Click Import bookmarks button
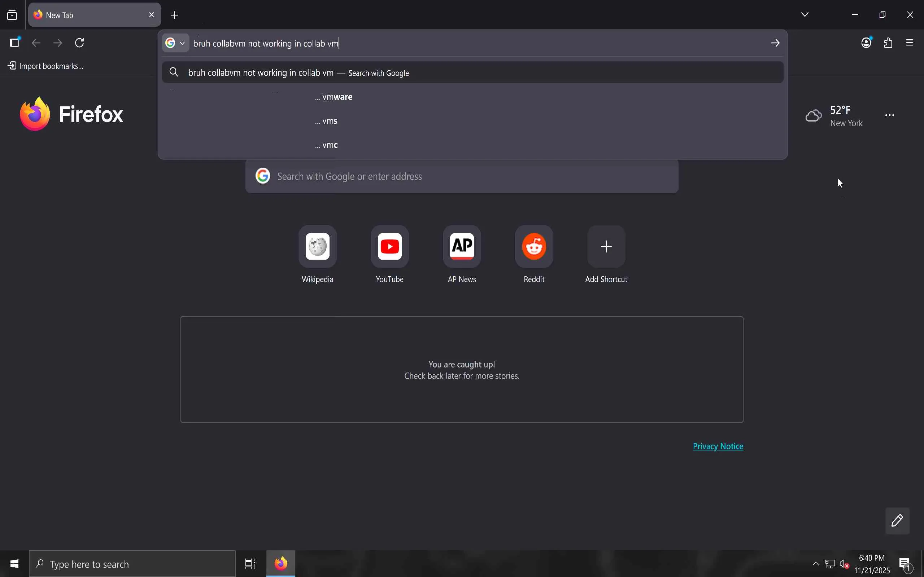 coord(46,66)
